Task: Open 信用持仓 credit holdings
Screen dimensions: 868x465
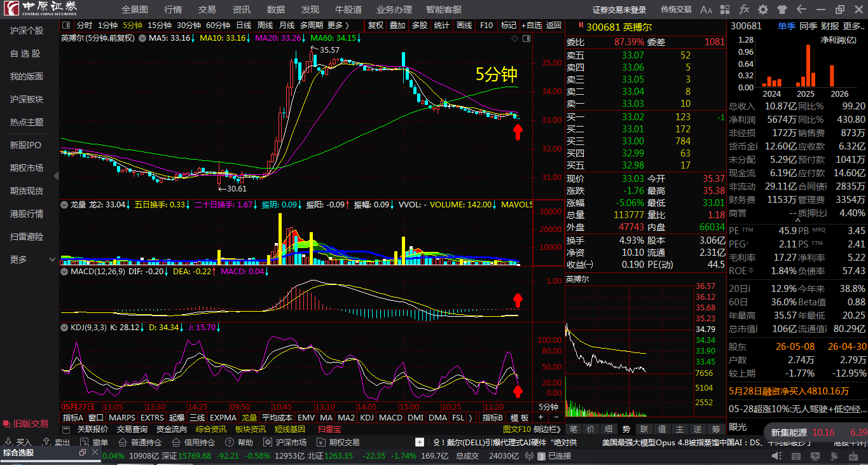Action: tap(193, 442)
